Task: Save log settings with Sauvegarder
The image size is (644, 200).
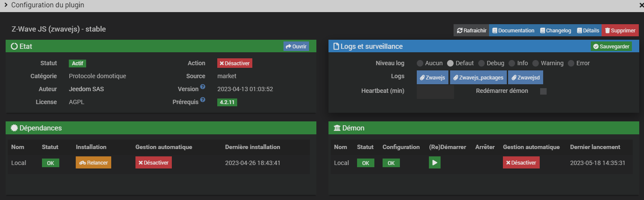Action: pyautogui.click(x=611, y=46)
